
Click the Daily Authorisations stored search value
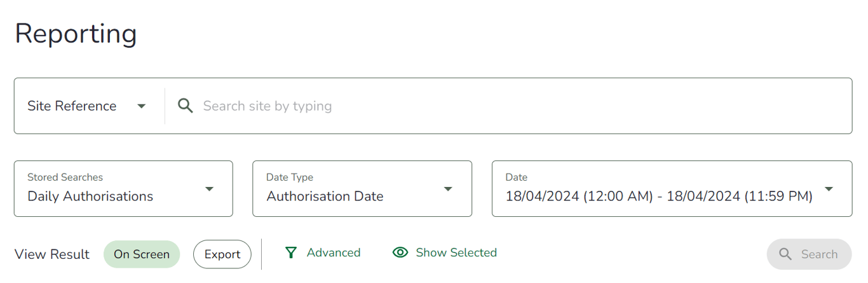pos(90,197)
